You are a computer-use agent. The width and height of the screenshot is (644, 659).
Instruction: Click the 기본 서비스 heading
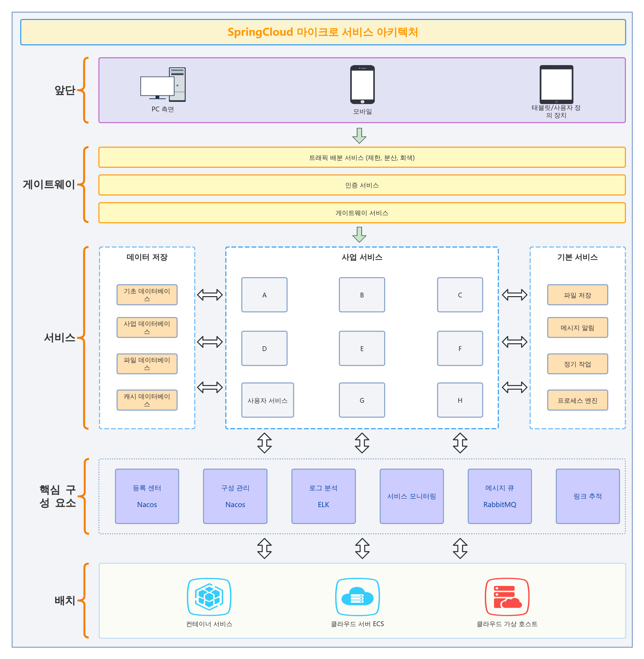578,257
